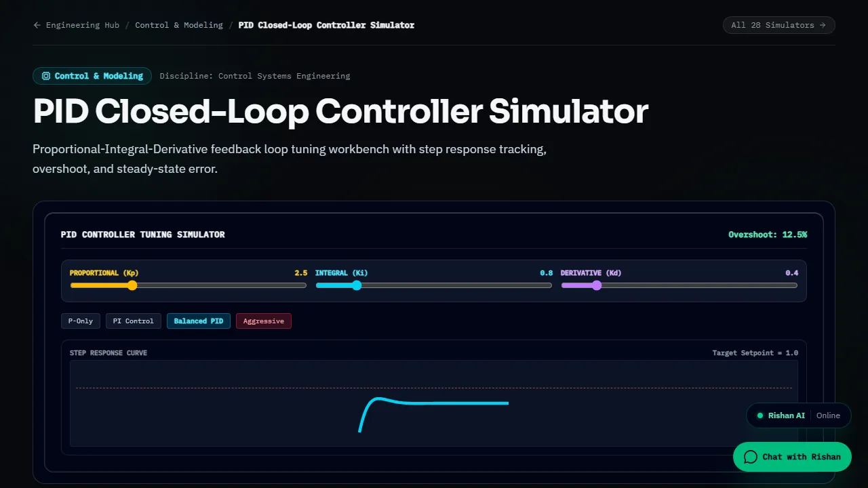This screenshot has width=868, height=488.
Task: Click the back arrow before Engineering Hub
Action: click(37, 25)
